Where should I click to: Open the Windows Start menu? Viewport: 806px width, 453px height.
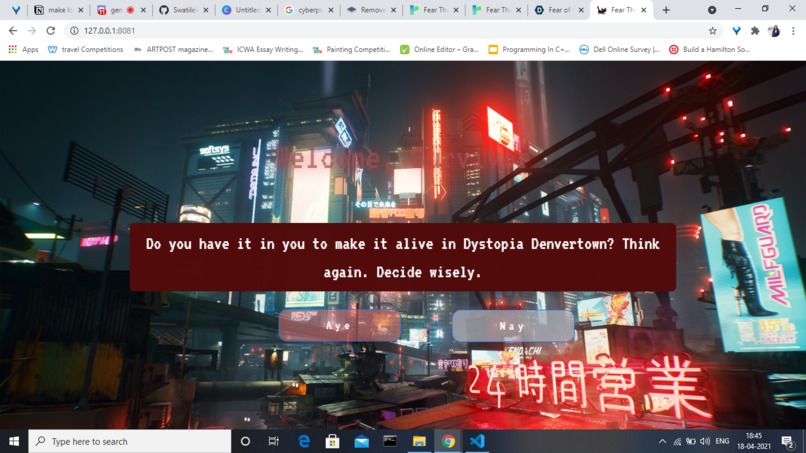point(14,441)
